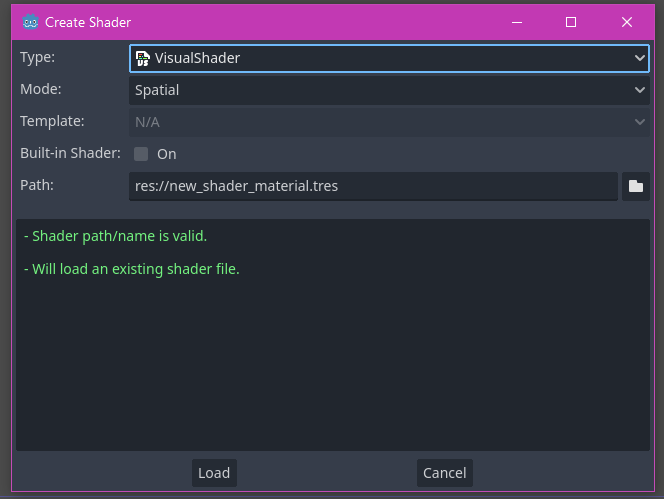Viewport: 664px width, 499px height.
Task: Toggle the "On" label for Built-in Shader
Action: pos(166,154)
